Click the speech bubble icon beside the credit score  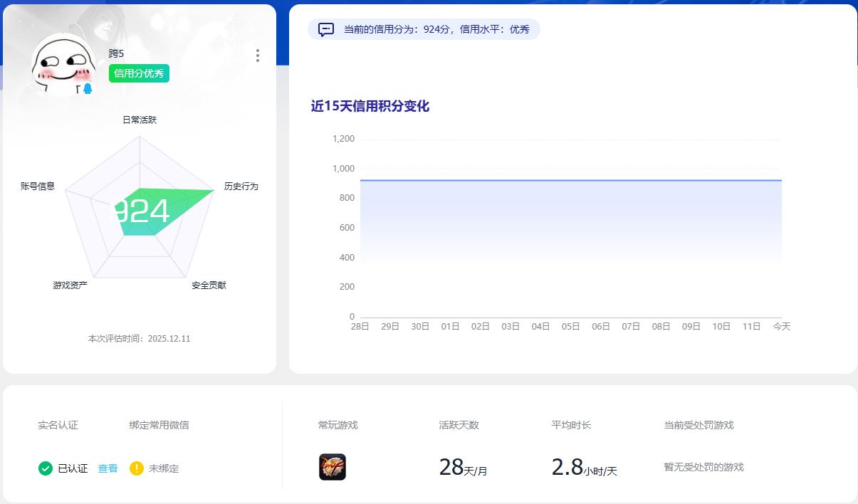point(325,30)
